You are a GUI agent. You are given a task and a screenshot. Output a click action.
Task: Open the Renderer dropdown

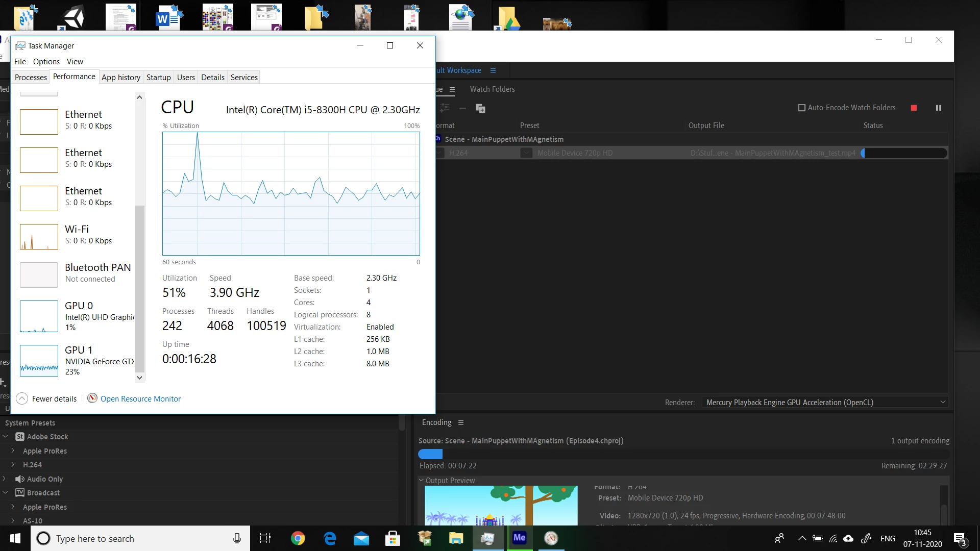point(824,403)
